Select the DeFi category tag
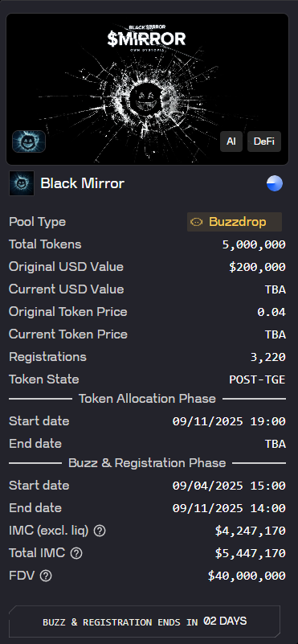 coord(264,142)
